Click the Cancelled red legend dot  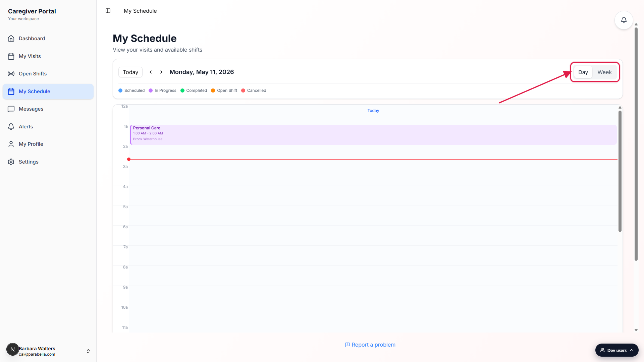(x=243, y=90)
